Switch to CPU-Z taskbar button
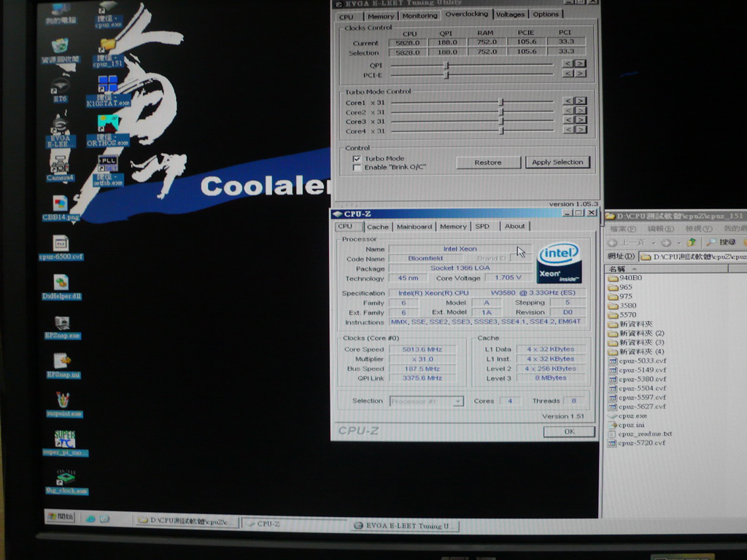The height and width of the screenshot is (560, 747). (295, 524)
